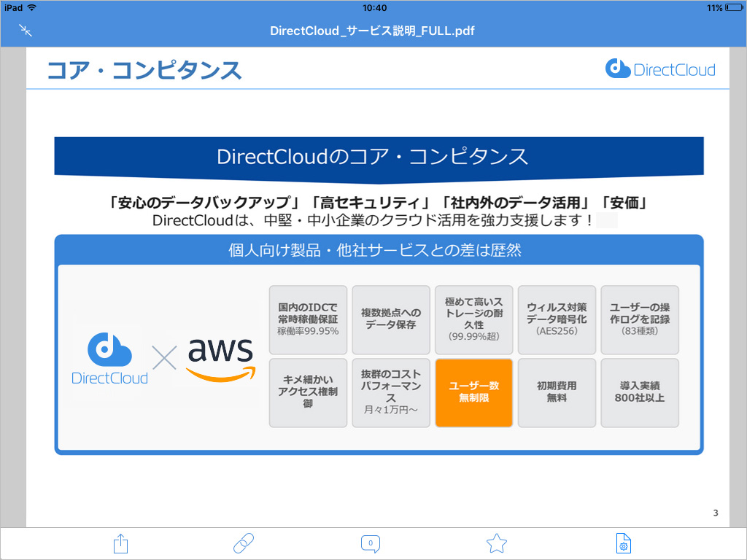Tap the orange ユーザー数無制限 tile
747x560 pixels.
point(474,392)
